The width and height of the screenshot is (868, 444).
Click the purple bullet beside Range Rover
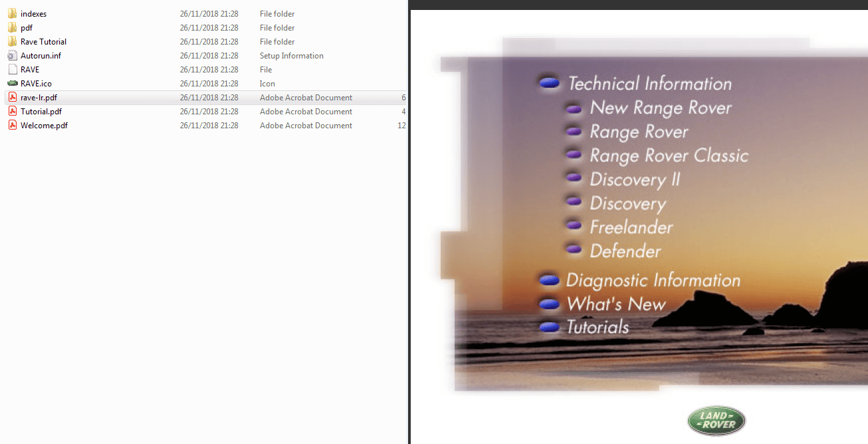[573, 132]
